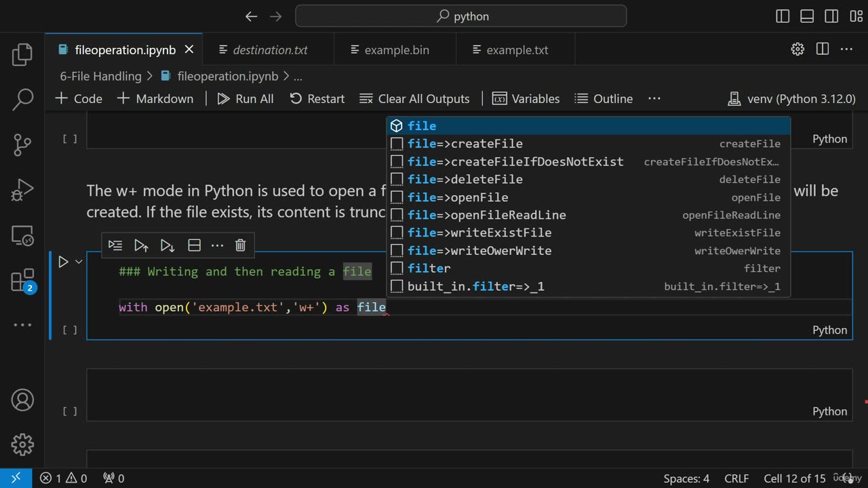
Task: Select the built_in.filter=>_1 suggestion
Action: point(589,286)
